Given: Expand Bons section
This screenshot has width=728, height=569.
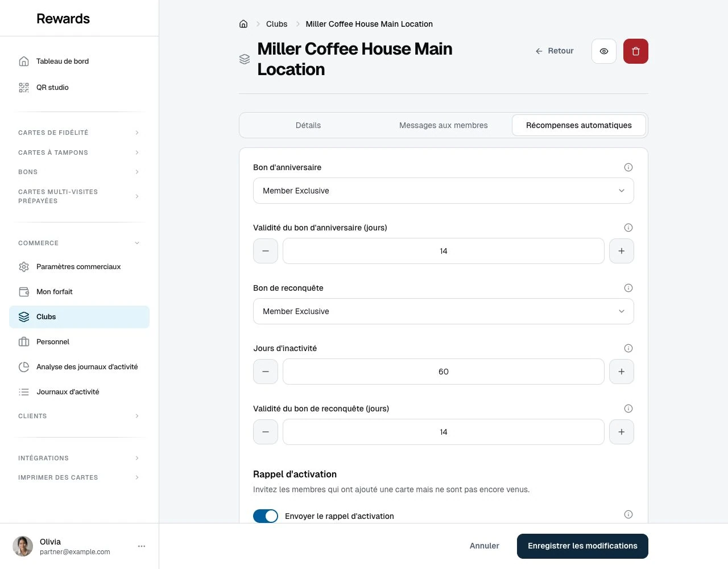Looking at the screenshot, I should [79, 172].
